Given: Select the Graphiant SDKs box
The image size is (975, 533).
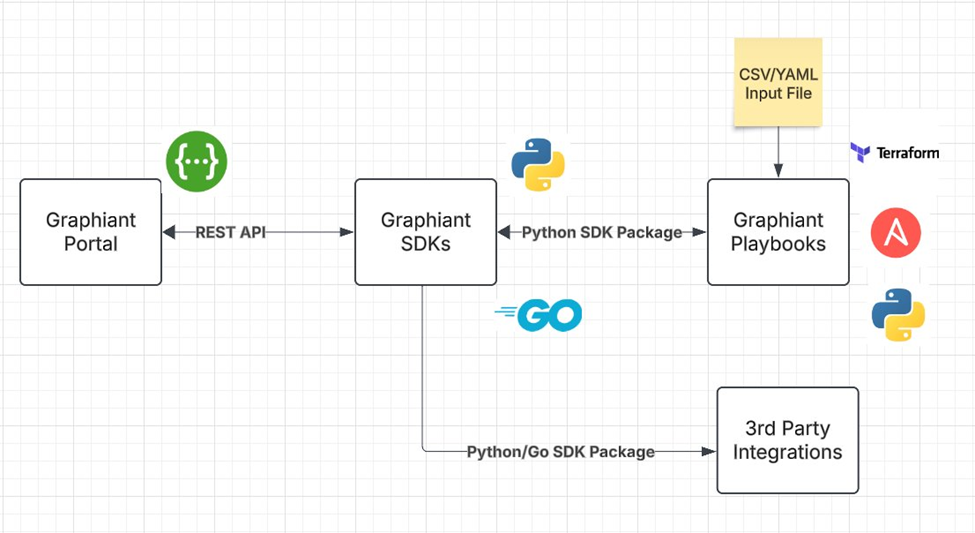Looking at the screenshot, I should [x=426, y=232].
